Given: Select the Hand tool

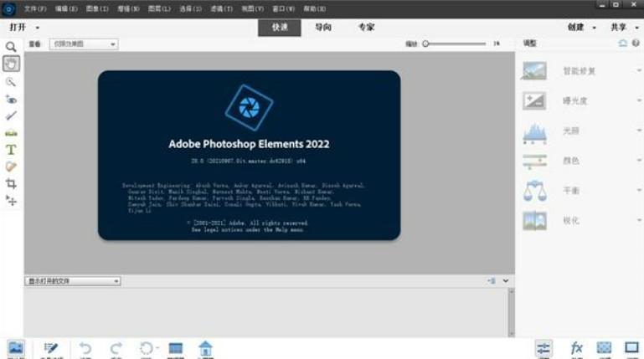Looking at the screenshot, I should pos(11,64).
